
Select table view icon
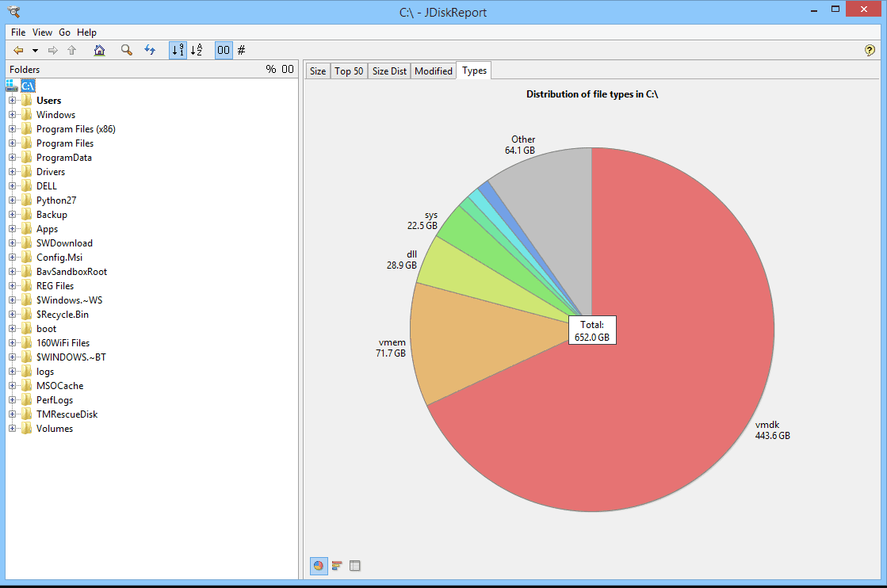pos(354,565)
